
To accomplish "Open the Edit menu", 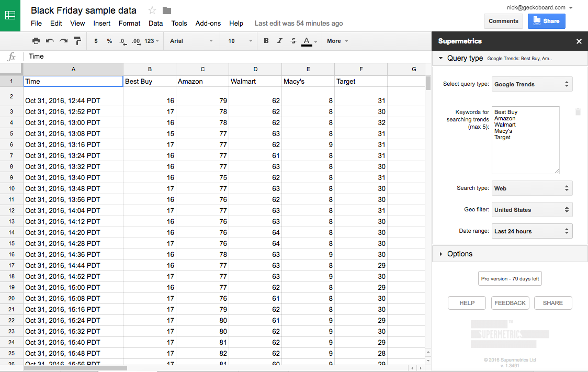I will [56, 23].
